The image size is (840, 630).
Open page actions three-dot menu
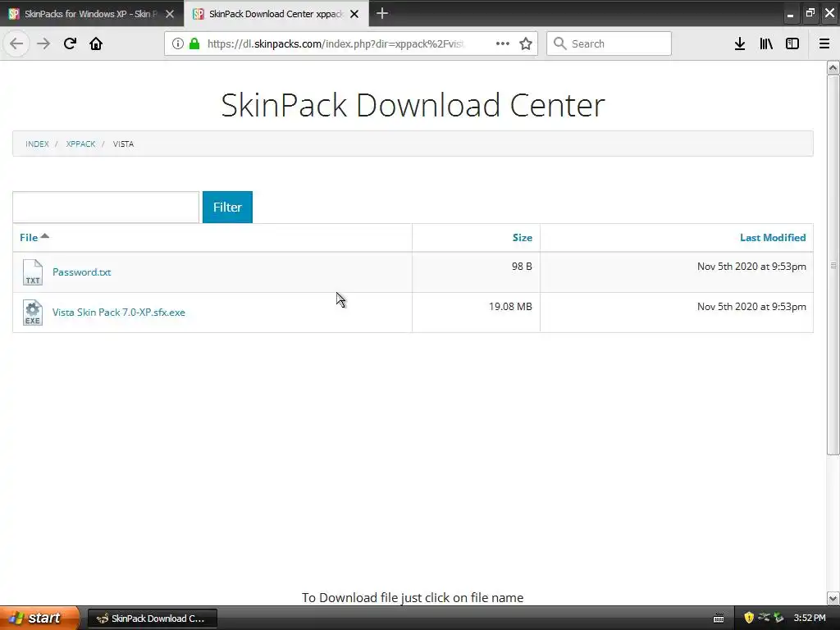click(x=503, y=44)
